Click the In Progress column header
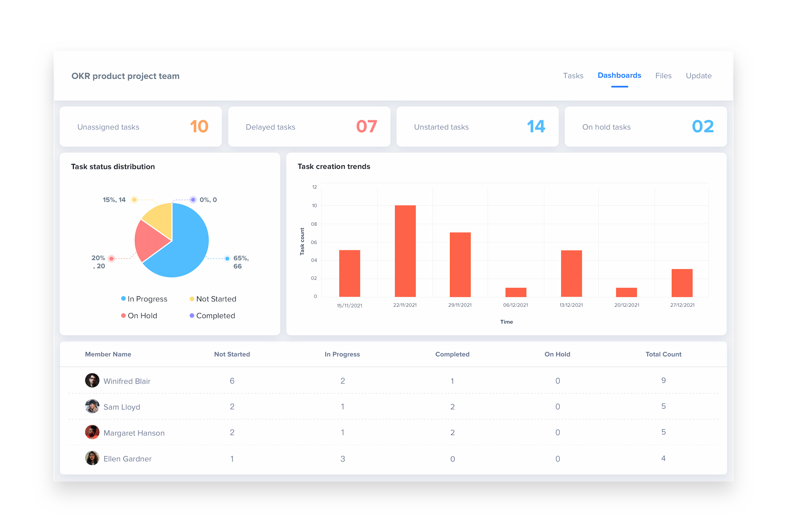Image resolution: width=787 pixels, height=532 pixels. [x=342, y=354]
